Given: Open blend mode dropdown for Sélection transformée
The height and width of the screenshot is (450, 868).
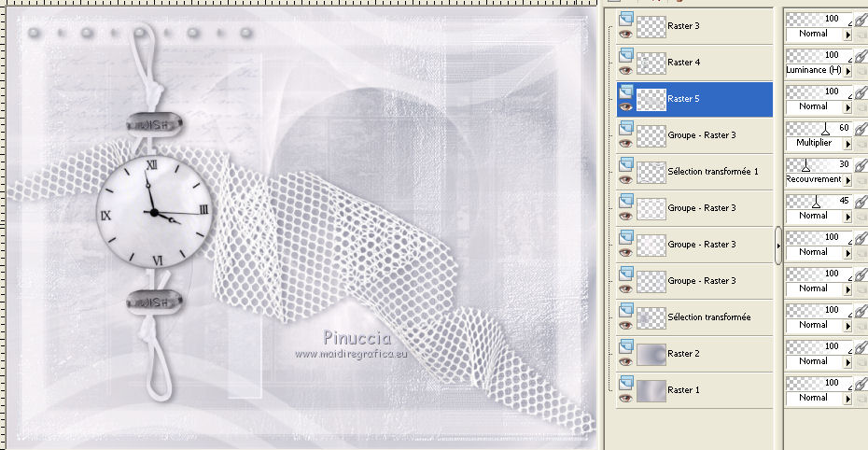Looking at the screenshot, I should [x=847, y=326].
